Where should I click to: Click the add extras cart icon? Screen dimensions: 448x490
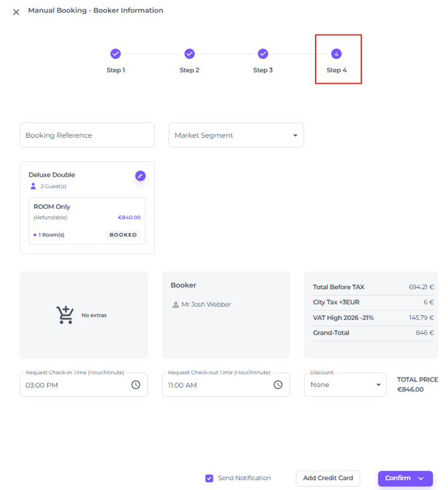click(x=65, y=315)
